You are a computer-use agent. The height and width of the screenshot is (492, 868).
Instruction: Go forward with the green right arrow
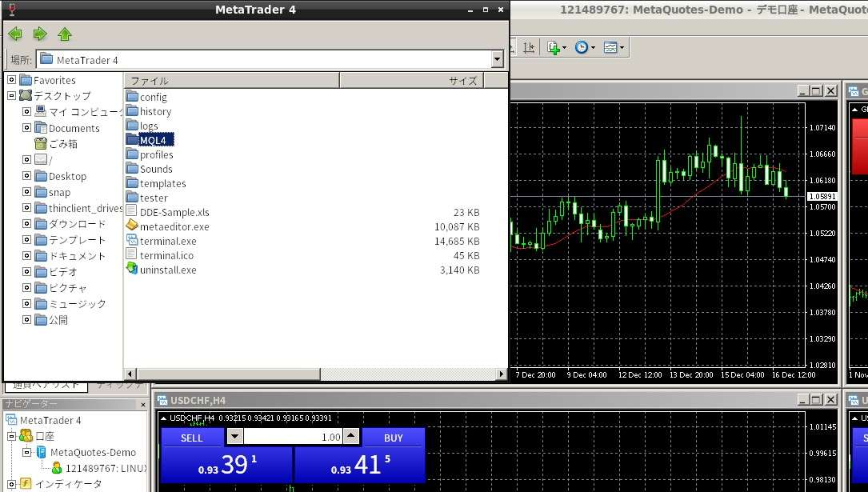click(40, 34)
